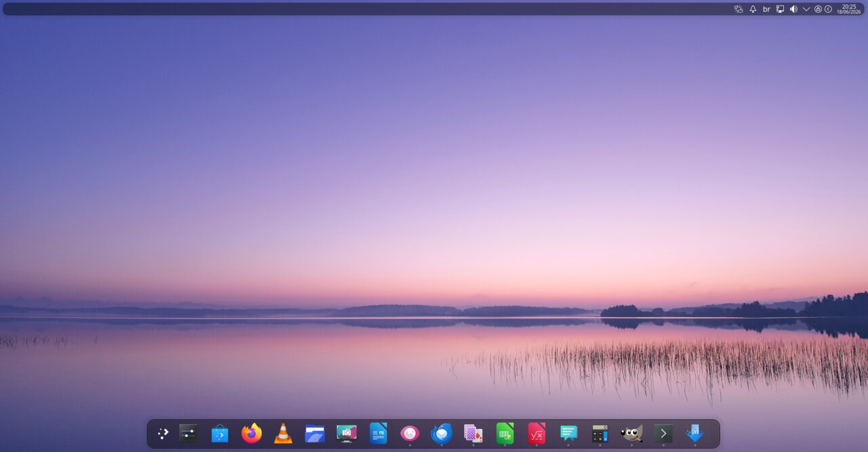The width and height of the screenshot is (868, 452).
Task: Switch keyboard layout via 'br' indicator
Action: 766,9
